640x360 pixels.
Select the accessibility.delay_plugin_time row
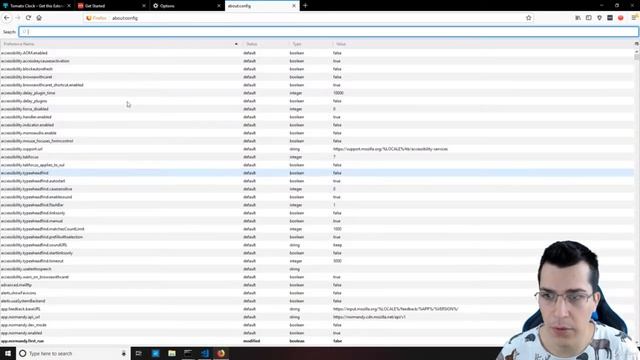(317, 93)
